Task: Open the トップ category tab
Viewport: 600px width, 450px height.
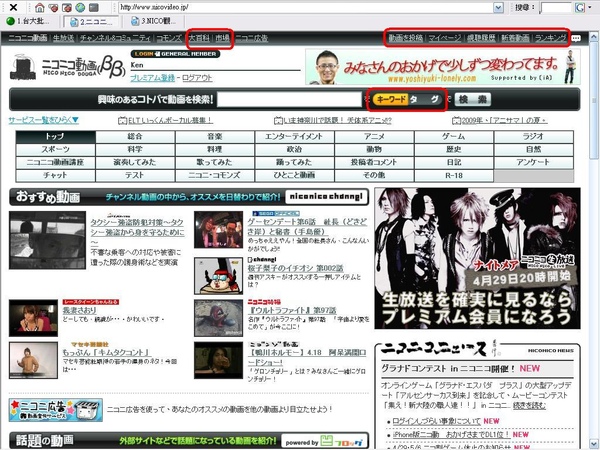Action: 55,137
